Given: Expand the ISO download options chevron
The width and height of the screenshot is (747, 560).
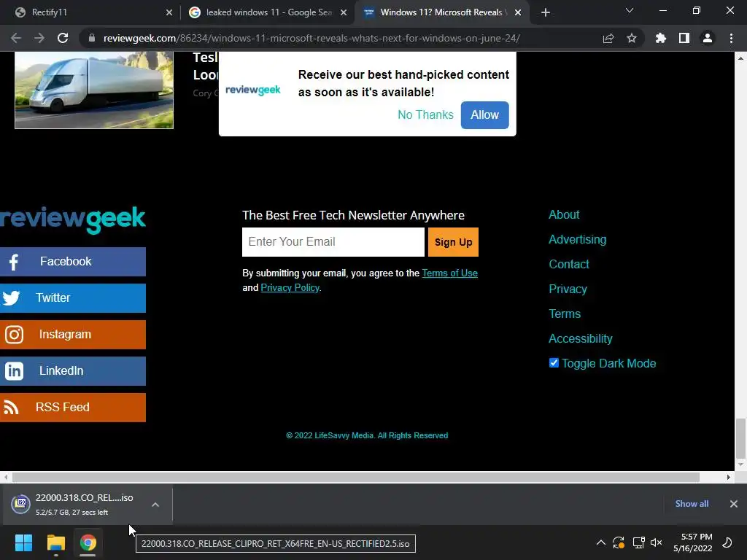Looking at the screenshot, I should 155,505.
